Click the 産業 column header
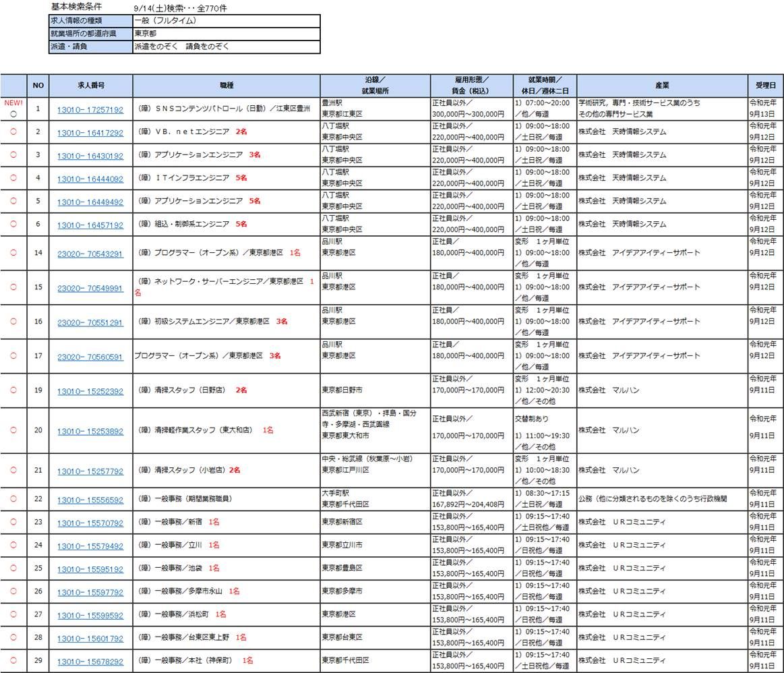 [662, 86]
